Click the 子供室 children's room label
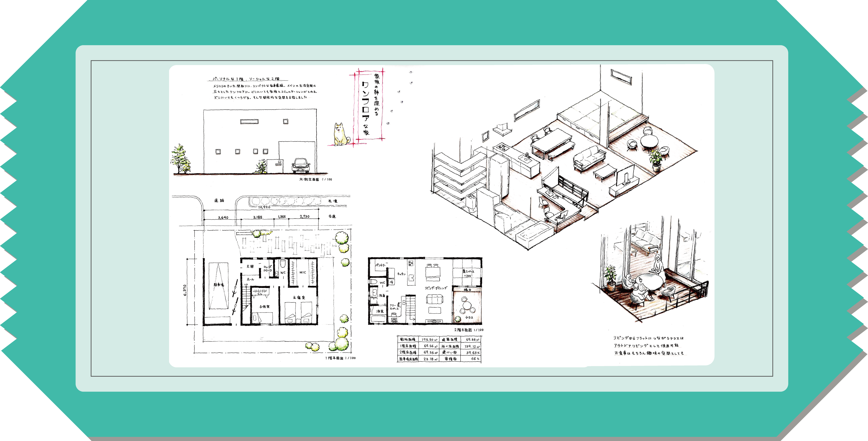This screenshot has width=868, height=441. [264, 306]
